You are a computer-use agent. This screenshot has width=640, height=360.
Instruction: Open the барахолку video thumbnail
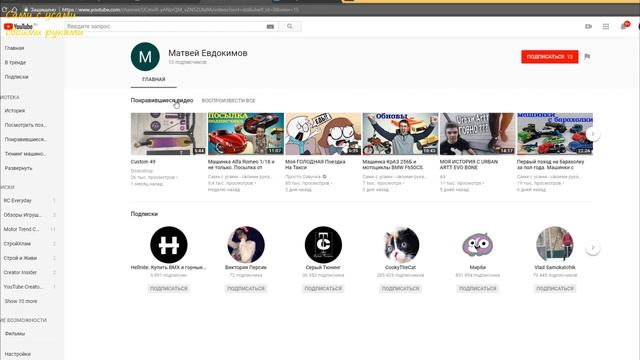555,134
